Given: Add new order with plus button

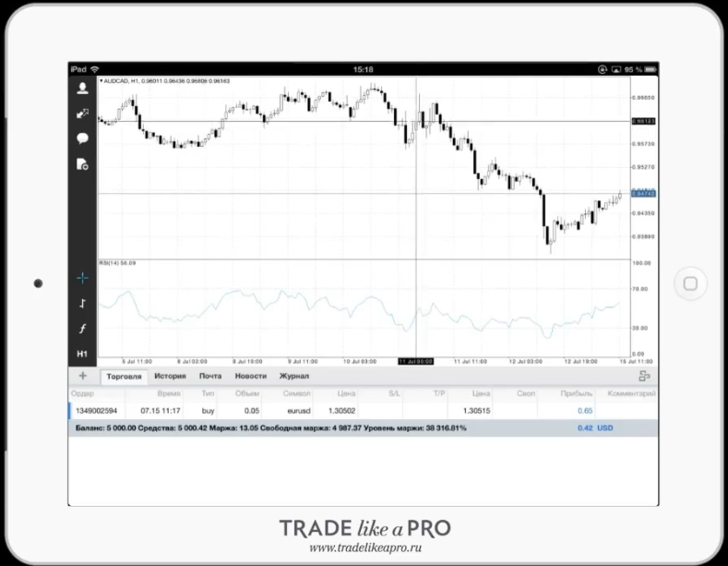Looking at the screenshot, I should [83, 376].
